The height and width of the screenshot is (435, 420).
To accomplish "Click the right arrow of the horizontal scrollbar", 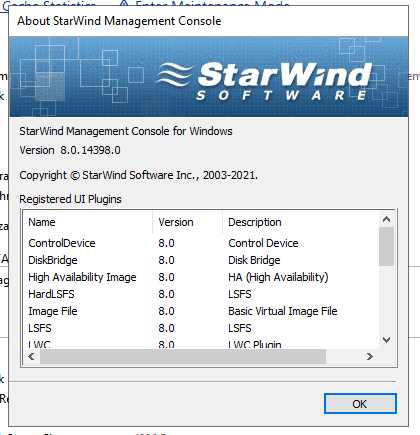I will pos(369,357).
